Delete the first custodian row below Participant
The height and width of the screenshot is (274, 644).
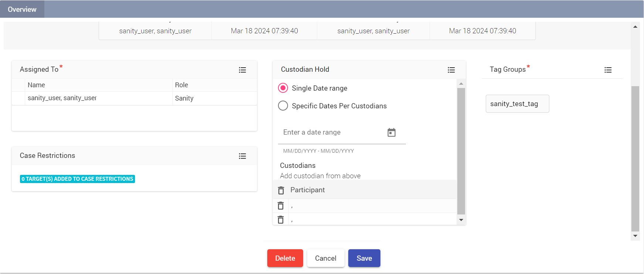pos(281,206)
